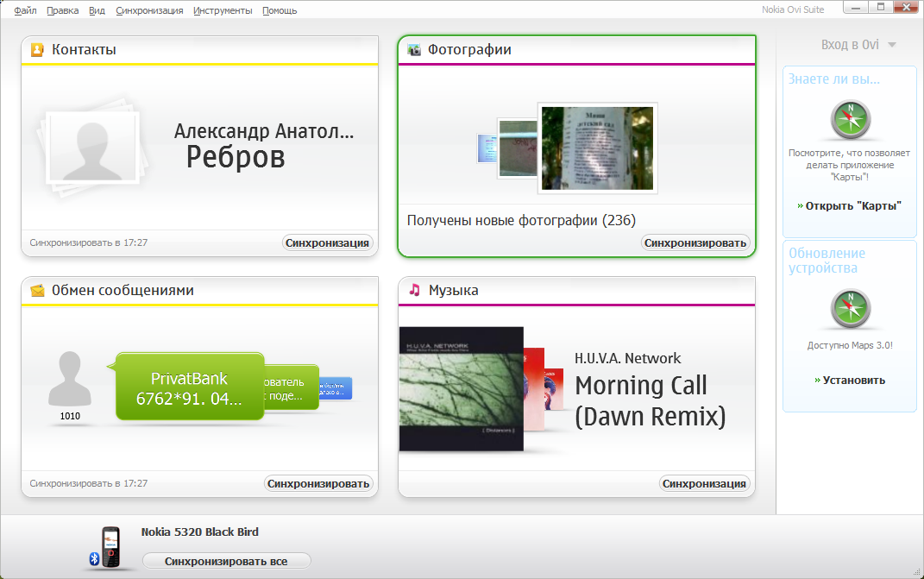The width and height of the screenshot is (924, 579).
Task: Open the Файл menu
Action: point(25,10)
